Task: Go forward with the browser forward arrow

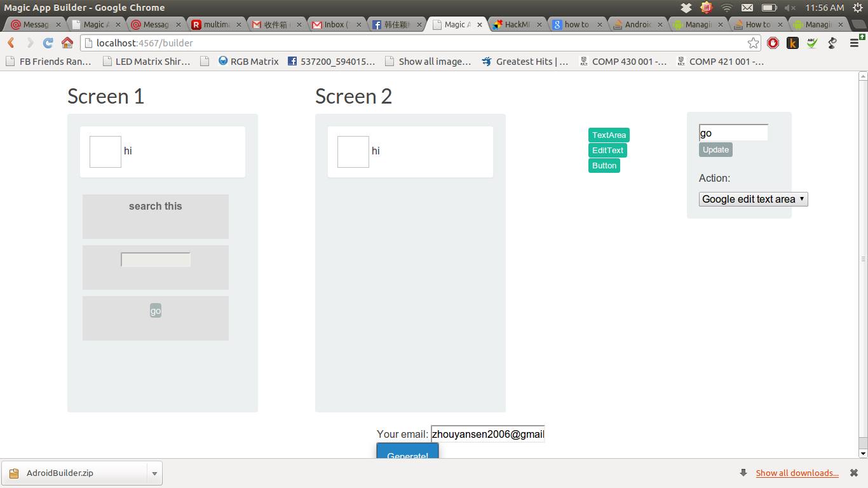Action: [29, 43]
